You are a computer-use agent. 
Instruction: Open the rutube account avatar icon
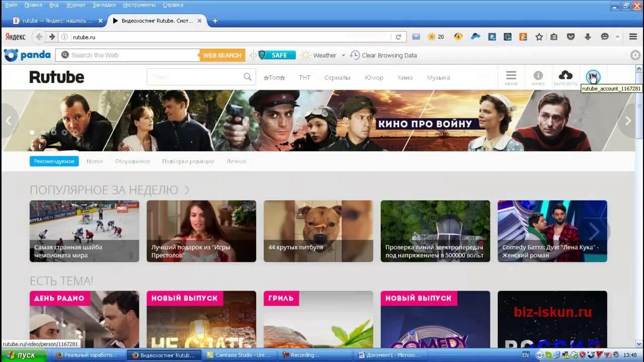pyautogui.click(x=593, y=77)
